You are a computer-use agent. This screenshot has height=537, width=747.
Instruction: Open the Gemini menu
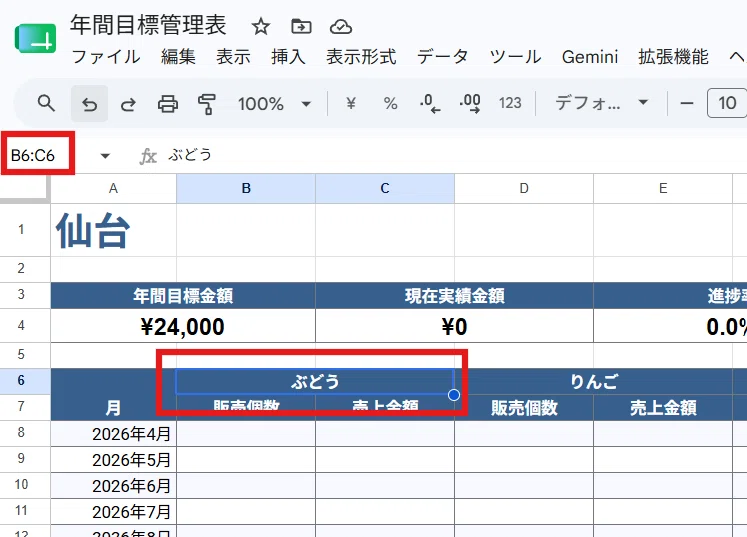[x=590, y=57]
